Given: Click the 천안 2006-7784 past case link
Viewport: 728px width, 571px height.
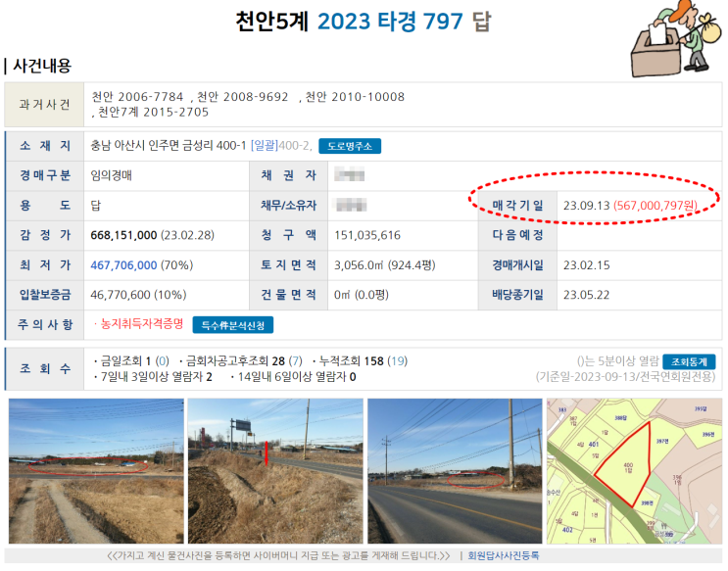Looking at the screenshot, I should click(137, 97).
